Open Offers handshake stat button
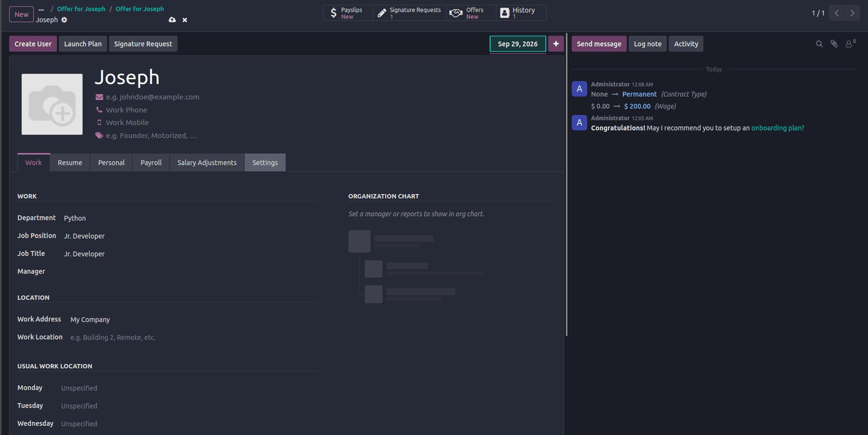868x435 pixels. tap(471, 13)
